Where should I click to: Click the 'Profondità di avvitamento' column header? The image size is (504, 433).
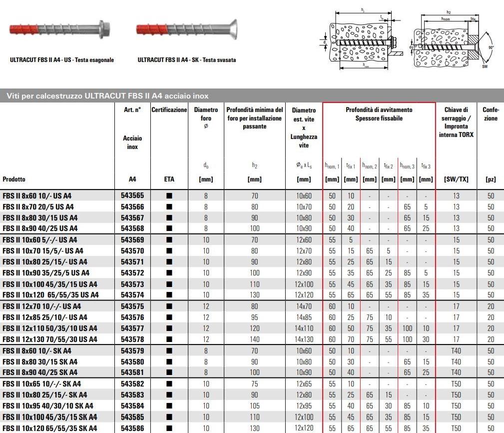click(379, 114)
